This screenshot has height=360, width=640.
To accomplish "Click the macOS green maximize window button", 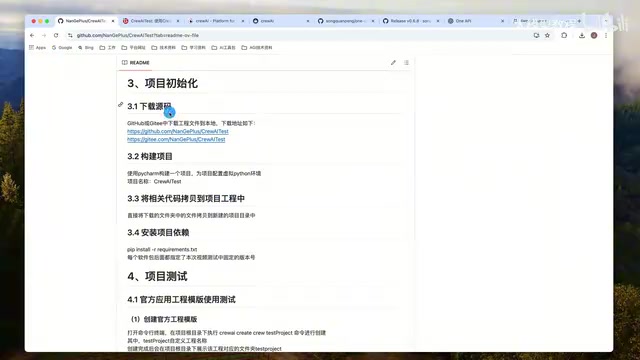I will tap(47, 21).
